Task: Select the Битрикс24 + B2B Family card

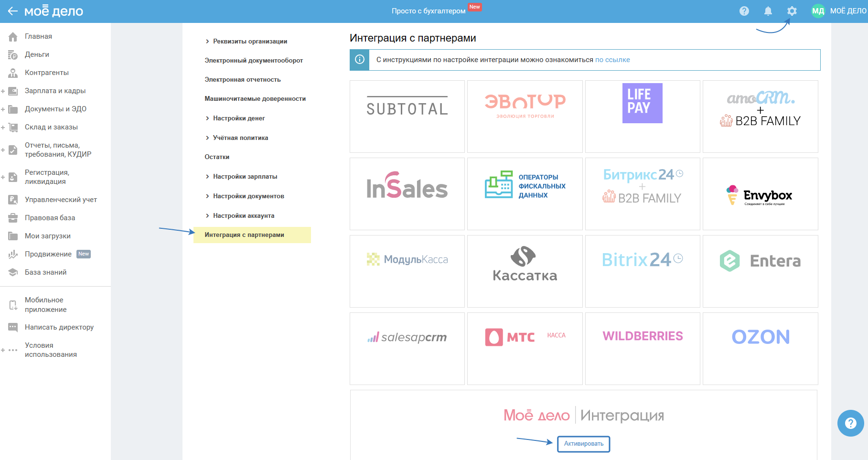Action: coord(643,194)
